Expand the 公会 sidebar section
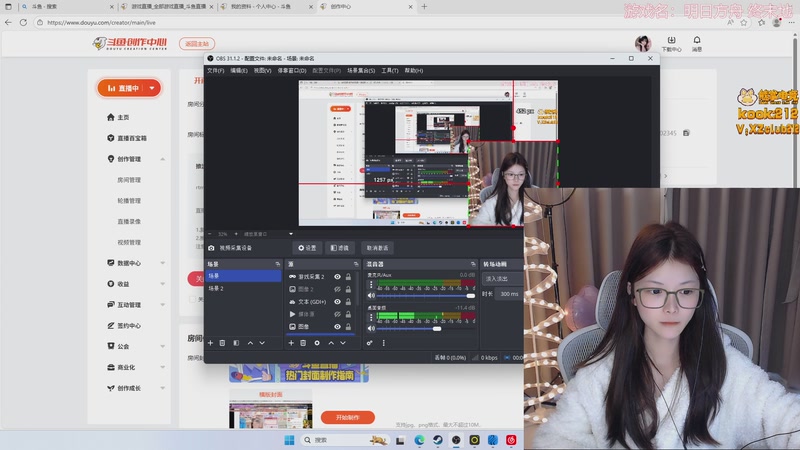This screenshot has height=450, width=800. (163, 346)
